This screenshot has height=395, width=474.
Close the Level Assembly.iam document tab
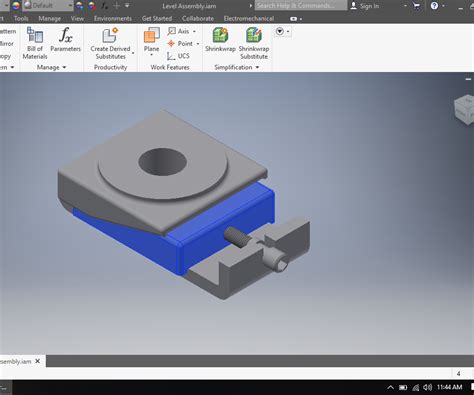coord(38,361)
